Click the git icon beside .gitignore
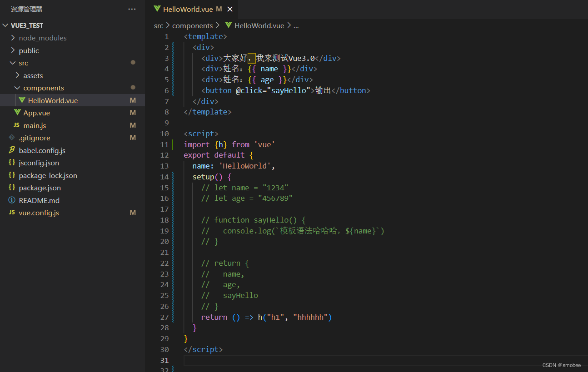 [12, 138]
